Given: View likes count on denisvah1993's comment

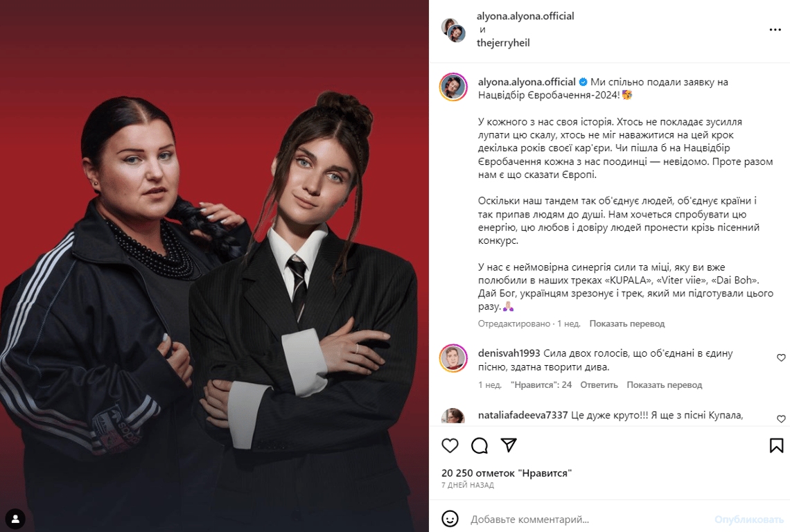Looking at the screenshot, I should point(541,385).
